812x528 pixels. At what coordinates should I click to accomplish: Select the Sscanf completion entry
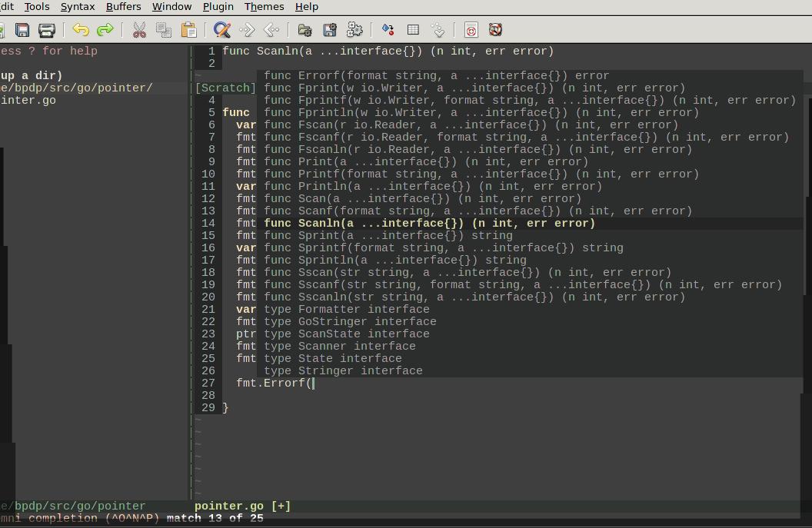click(530, 284)
